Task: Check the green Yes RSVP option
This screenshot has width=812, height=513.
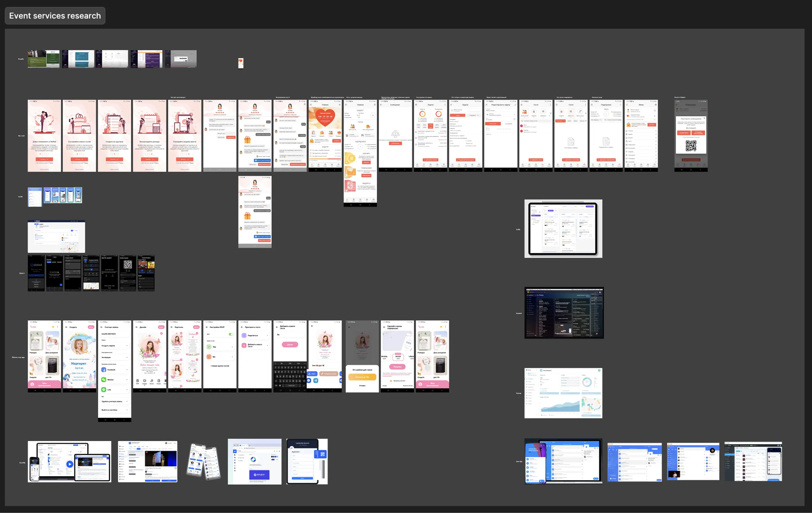Action: point(209,347)
